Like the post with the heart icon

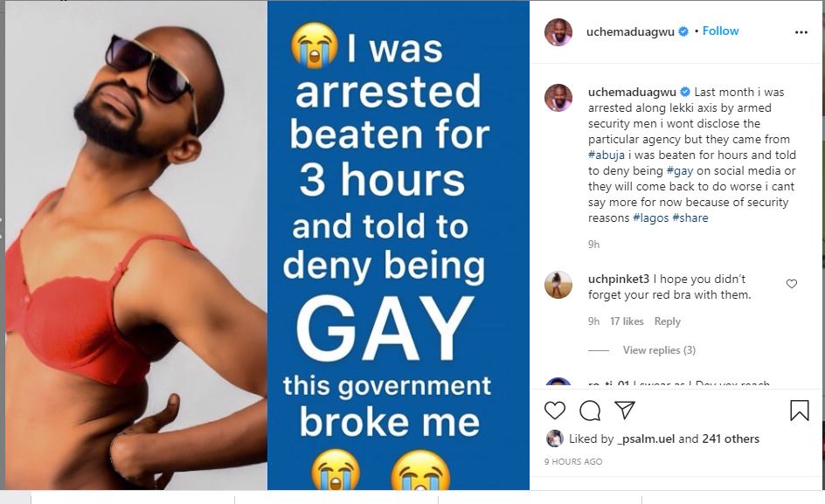tap(555, 411)
